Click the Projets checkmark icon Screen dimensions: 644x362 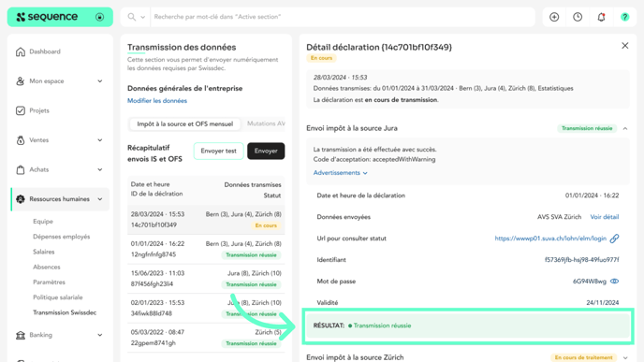tap(21, 110)
